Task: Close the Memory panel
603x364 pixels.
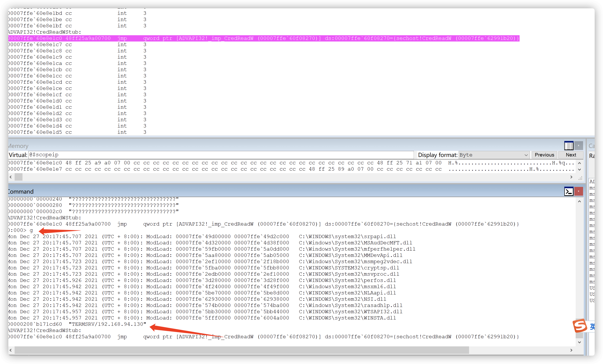Action: pos(578,146)
